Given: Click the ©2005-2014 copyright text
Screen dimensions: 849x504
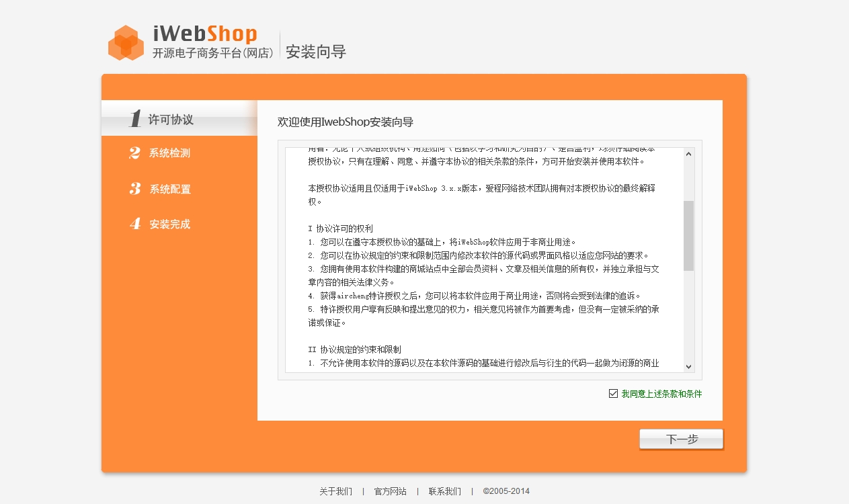Looking at the screenshot, I should pyautogui.click(x=506, y=491).
